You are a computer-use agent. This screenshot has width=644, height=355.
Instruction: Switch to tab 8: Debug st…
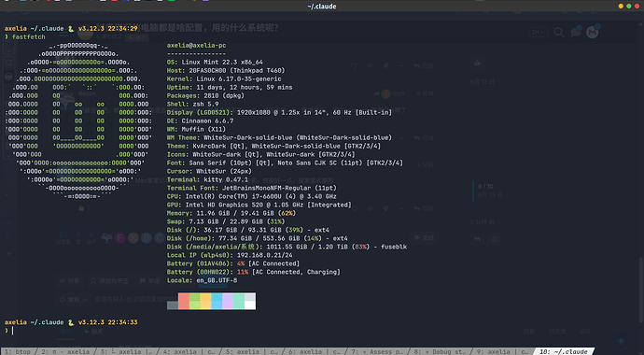pos(440,351)
